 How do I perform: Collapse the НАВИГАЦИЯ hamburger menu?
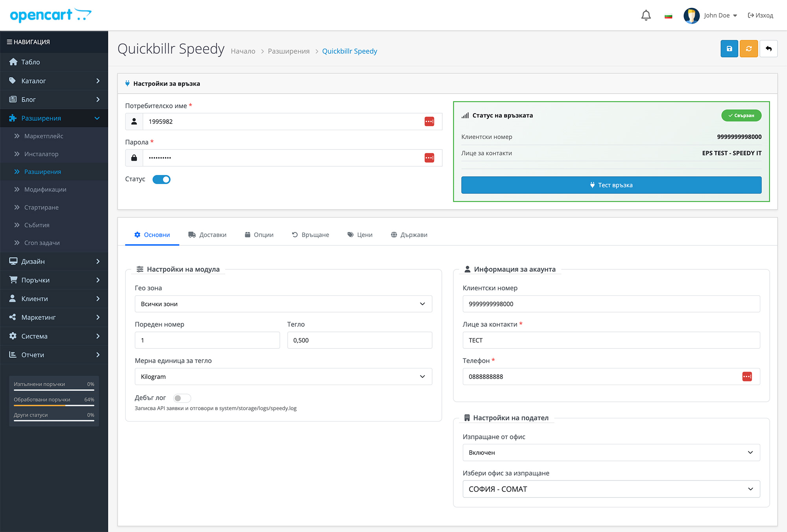(x=9, y=42)
